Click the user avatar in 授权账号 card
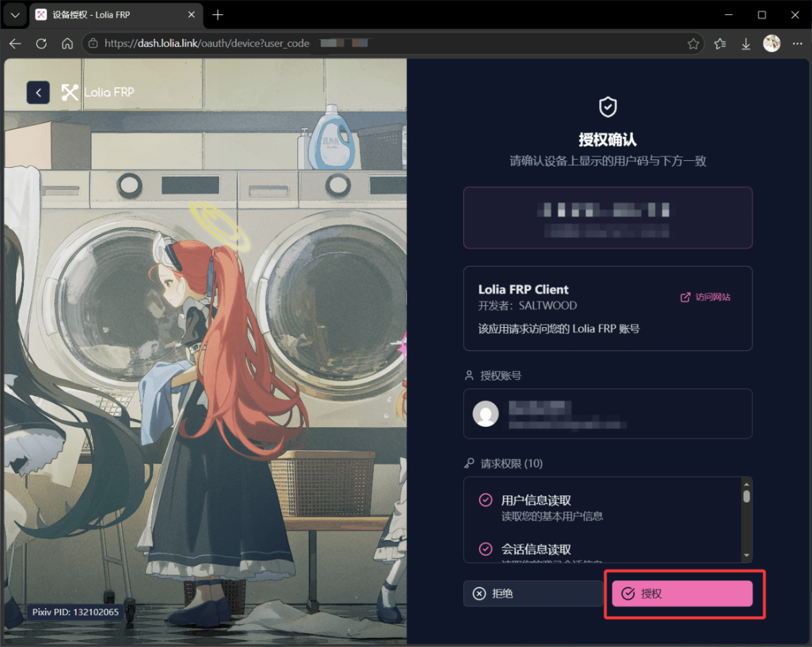The image size is (812, 647). point(486,414)
